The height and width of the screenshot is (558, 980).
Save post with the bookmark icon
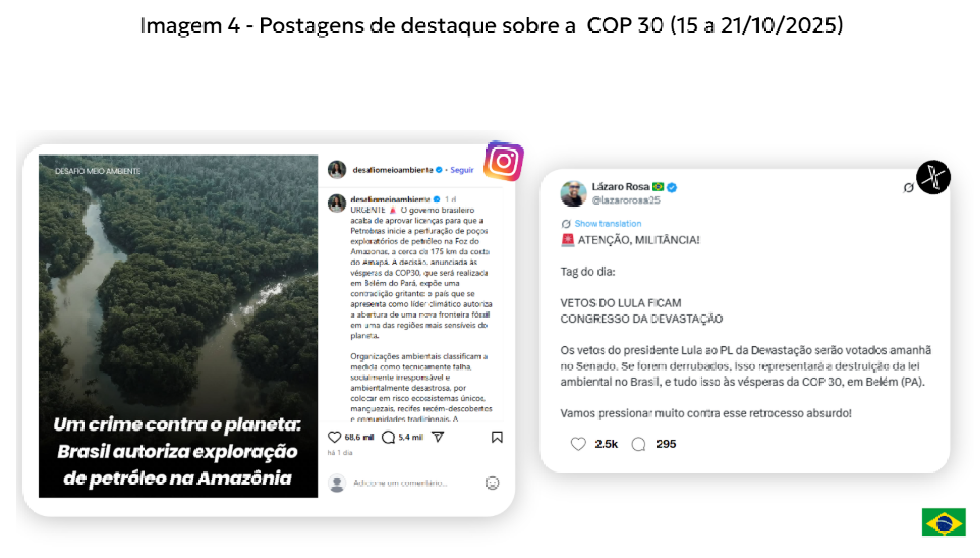[x=497, y=437]
